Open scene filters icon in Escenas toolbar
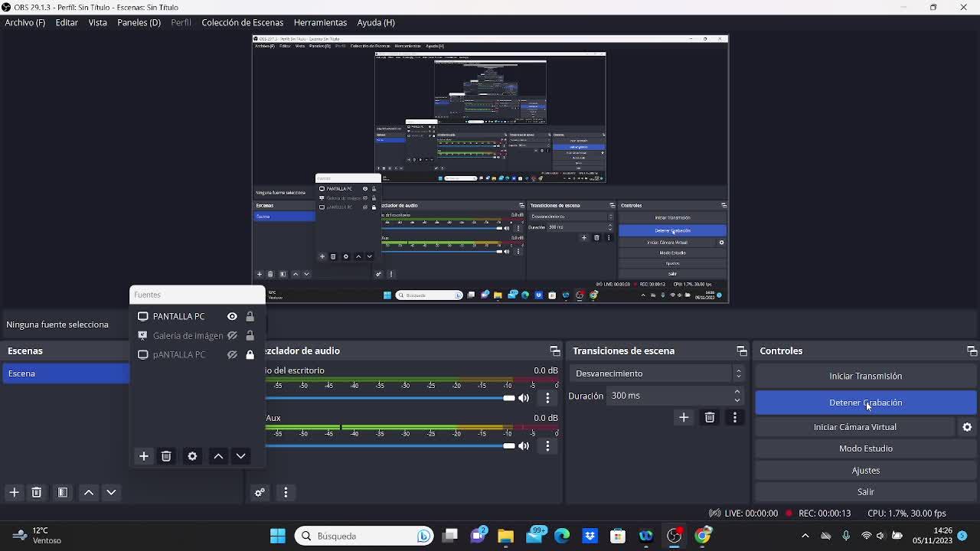 click(x=63, y=492)
